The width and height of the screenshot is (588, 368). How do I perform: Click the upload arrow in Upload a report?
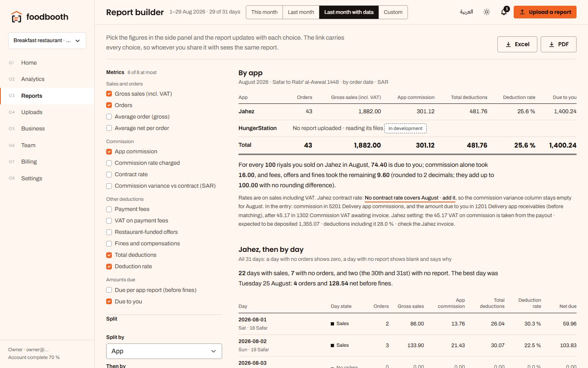(522, 12)
